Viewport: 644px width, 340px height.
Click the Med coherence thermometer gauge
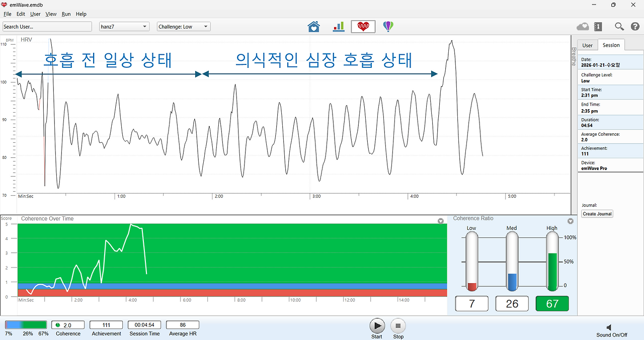pyautogui.click(x=512, y=262)
